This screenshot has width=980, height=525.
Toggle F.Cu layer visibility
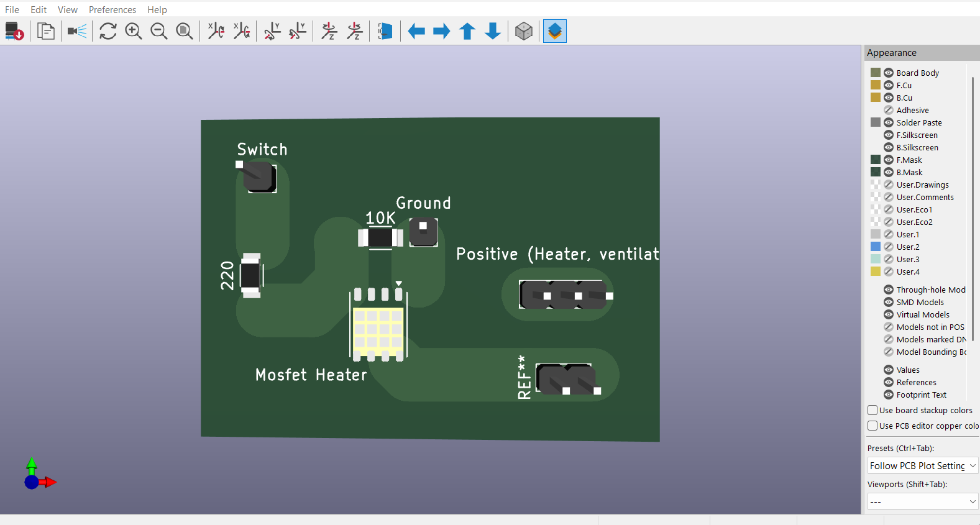click(x=889, y=85)
